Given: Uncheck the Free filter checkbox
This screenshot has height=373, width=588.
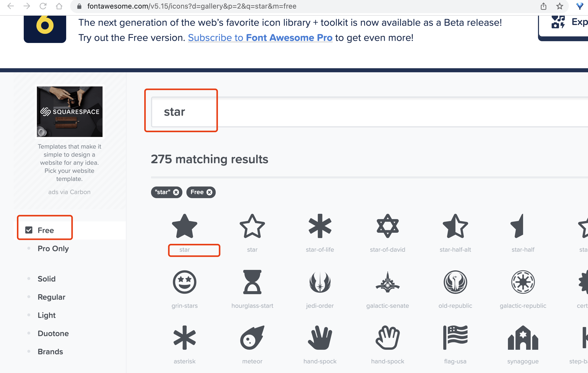Looking at the screenshot, I should click(29, 230).
